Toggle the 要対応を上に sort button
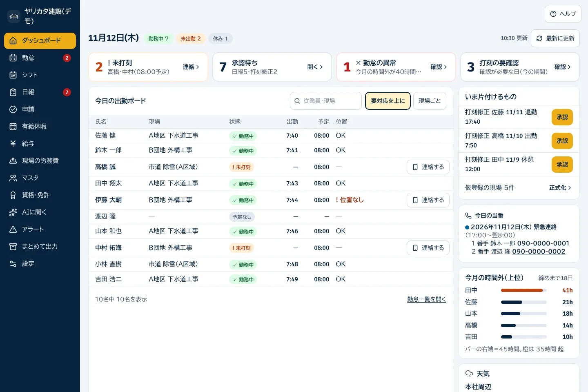Viewport: 588px width, 392px height. click(x=388, y=101)
